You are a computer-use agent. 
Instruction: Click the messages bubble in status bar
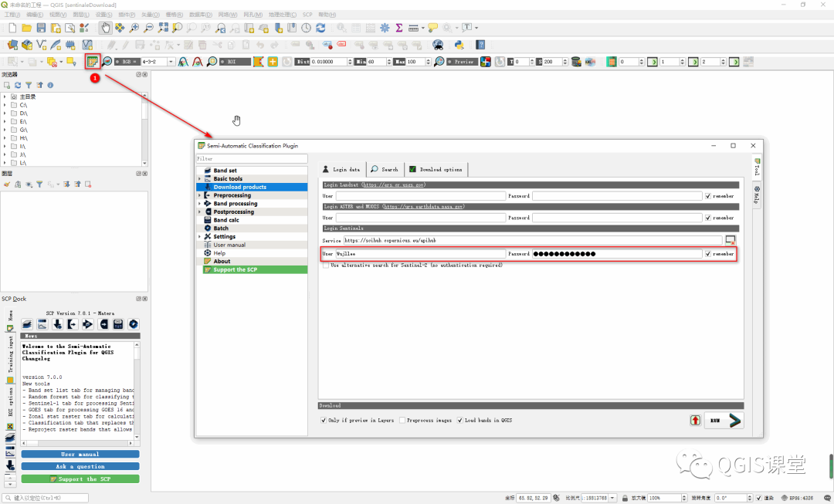click(x=827, y=498)
